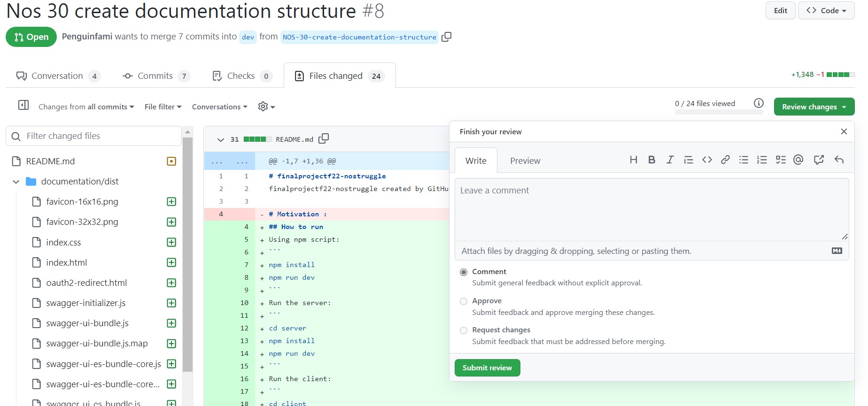Open the File filter dropdown
This screenshot has width=868, height=406.
[x=163, y=107]
